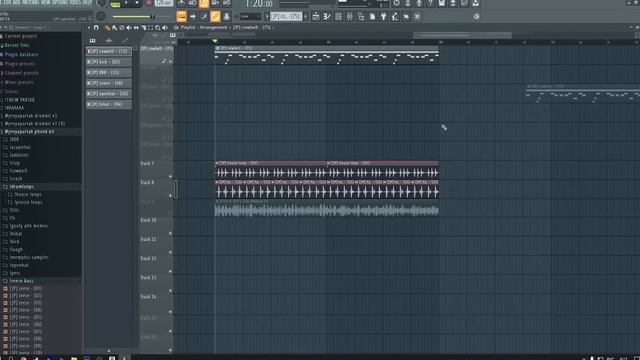Toggle the highlighted link icon in the toolbar

215,16
